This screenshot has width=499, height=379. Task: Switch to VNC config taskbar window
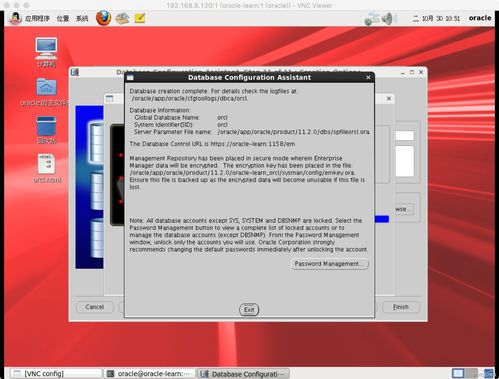coord(56,374)
